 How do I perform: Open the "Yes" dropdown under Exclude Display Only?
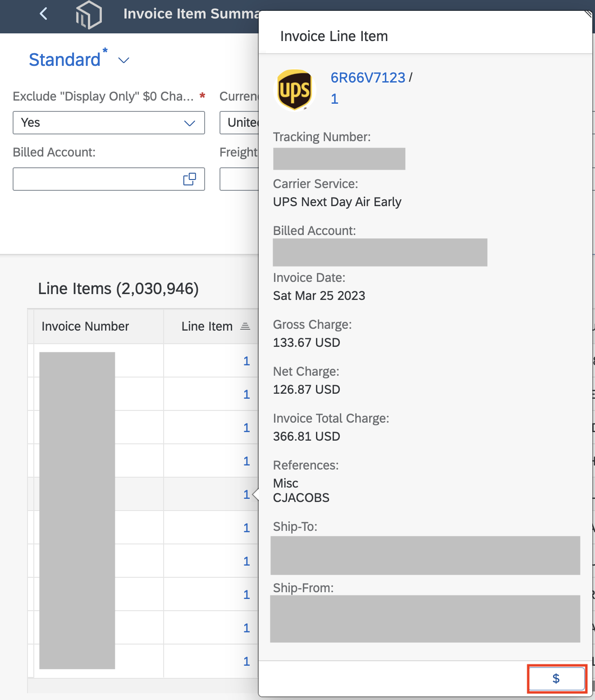pyautogui.click(x=190, y=123)
